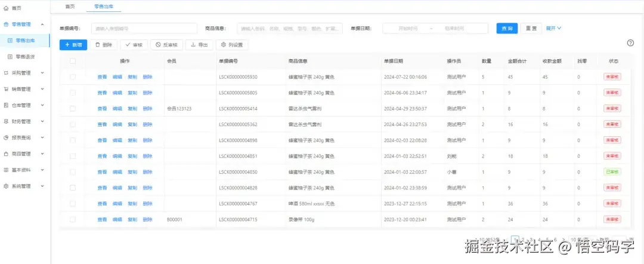Expand 财务管理 using its sidebar chevron
The image size is (644, 264).
tap(43, 121)
